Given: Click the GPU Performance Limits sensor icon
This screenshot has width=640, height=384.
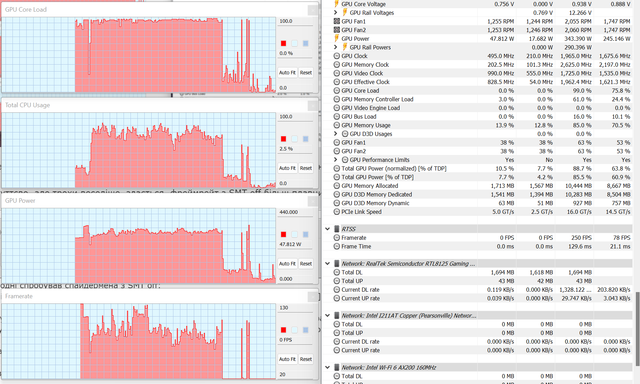Looking at the screenshot, I should pos(345,160).
